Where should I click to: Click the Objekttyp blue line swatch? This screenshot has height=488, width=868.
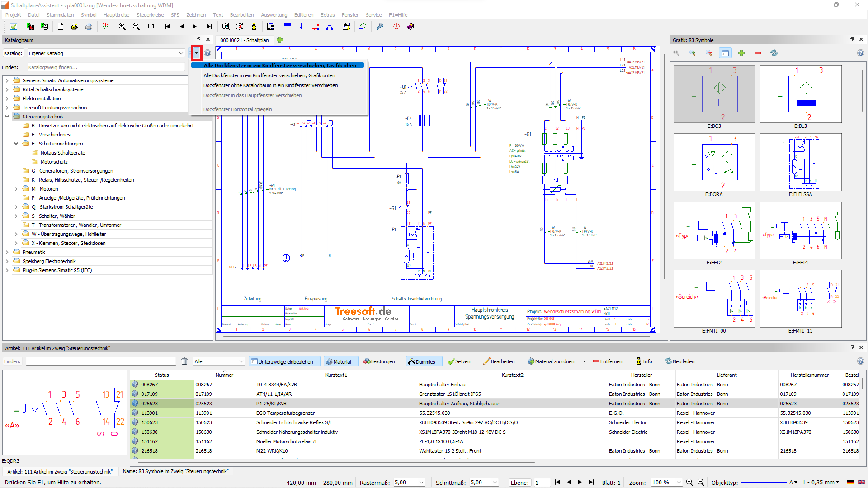click(764, 483)
